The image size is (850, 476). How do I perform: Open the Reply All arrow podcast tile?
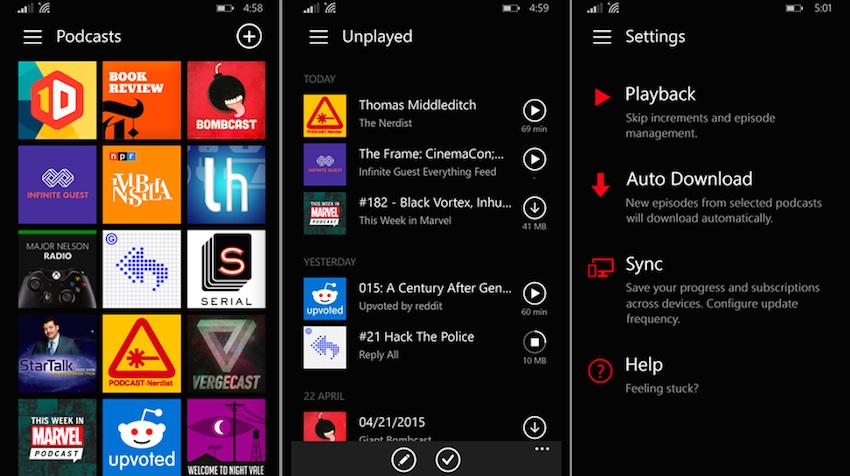pos(141,269)
